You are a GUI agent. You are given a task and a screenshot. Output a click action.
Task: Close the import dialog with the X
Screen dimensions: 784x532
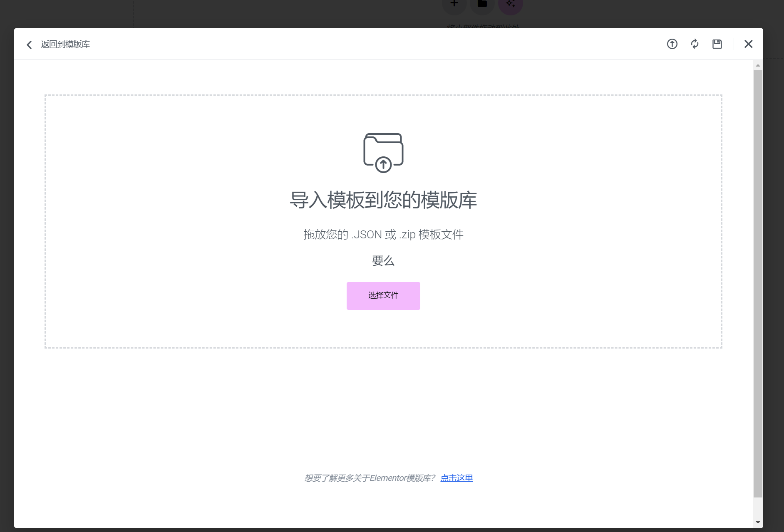click(748, 44)
